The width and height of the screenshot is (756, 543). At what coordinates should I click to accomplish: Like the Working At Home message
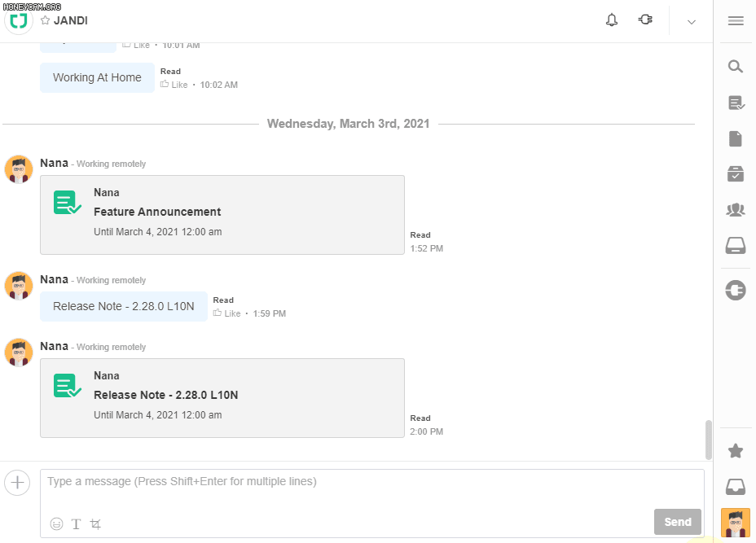[174, 85]
